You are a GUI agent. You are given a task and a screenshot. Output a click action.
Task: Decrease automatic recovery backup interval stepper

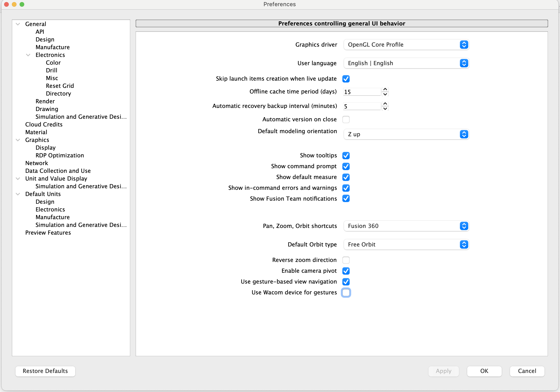[385, 109]
